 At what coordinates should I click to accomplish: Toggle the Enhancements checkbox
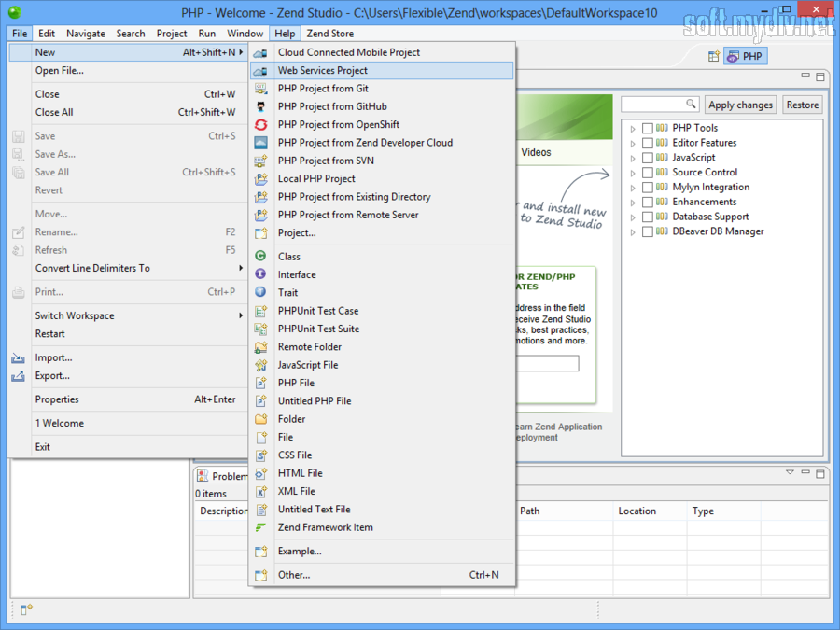pyautogui.click(x=647, y=202)
